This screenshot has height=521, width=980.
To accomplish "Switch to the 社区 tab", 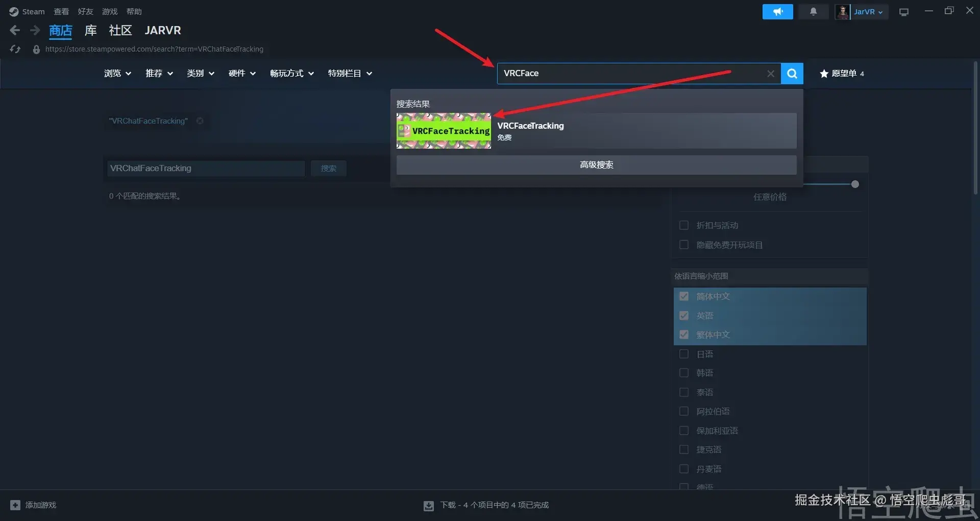I will pyautogui.click(x=120, y=31).
